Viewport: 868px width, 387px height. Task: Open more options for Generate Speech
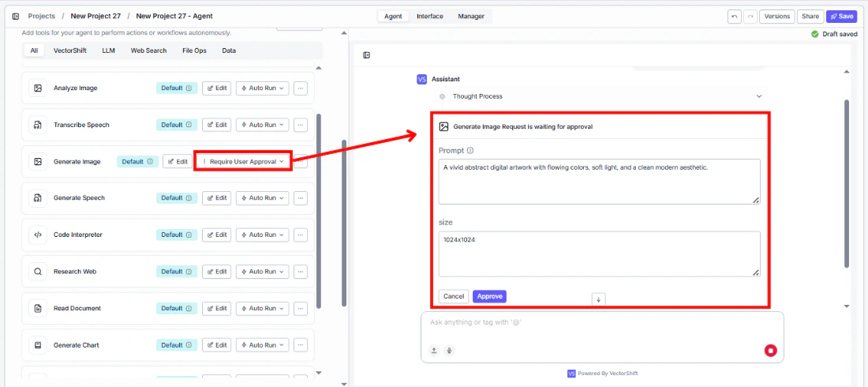(x=301, y=198)
